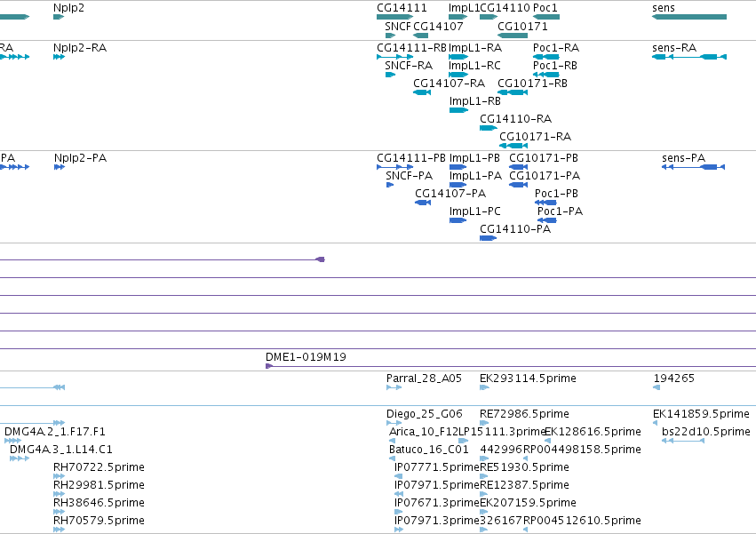Select the sens-PA protein label
Viewport: 756px width, 534px height.
pos(684,158)
